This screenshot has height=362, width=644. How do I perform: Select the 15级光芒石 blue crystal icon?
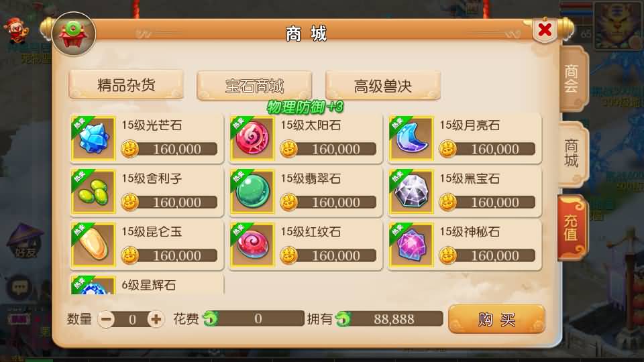[93, 138]
